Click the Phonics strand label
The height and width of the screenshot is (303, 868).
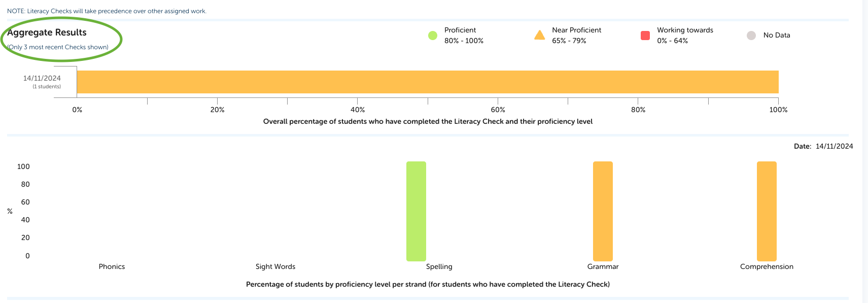112,266
